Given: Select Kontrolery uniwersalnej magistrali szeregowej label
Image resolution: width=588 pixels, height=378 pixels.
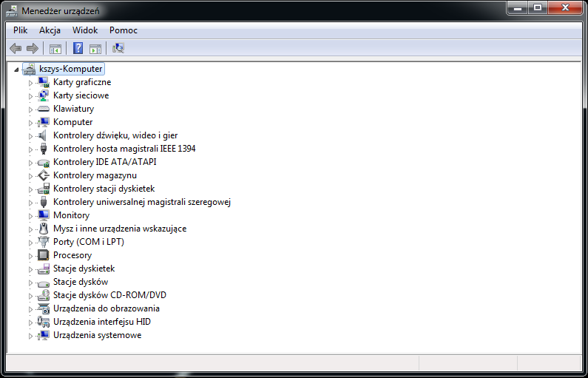Looking at the screenshot, I should [x=142, y=202].
